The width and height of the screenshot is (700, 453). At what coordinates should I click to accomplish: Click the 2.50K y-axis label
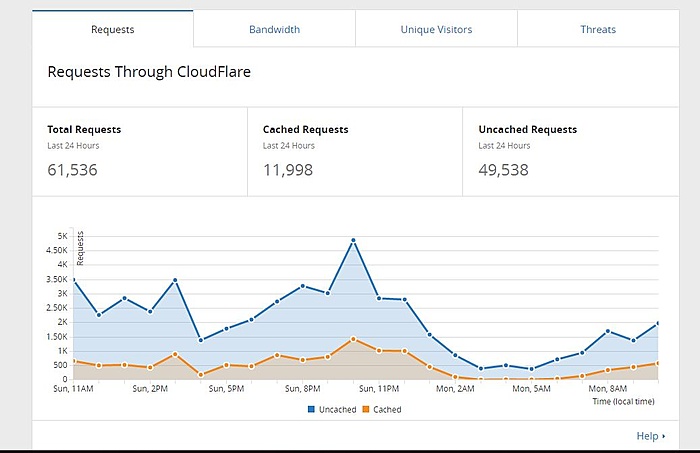pyautogui.click(x=57, y=308)
